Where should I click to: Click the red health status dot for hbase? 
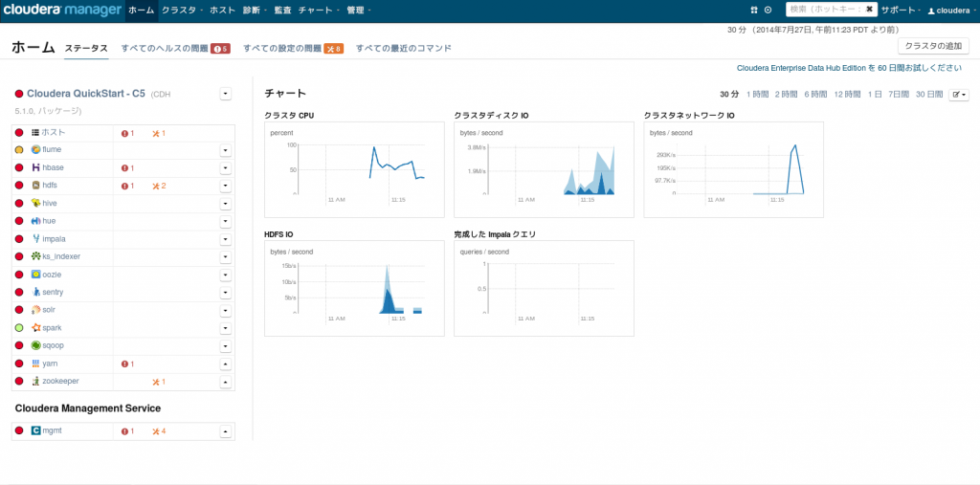point(19,167)
